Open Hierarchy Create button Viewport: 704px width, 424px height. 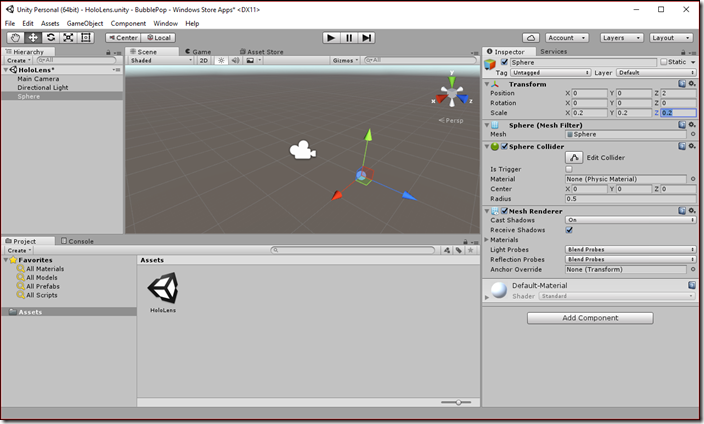tap(19, 60)
